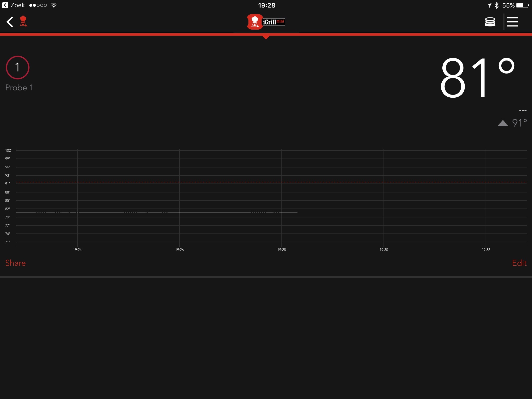The width and height of the screenshot is (532, 399).
Task: Tap the Share link
Action: 16,263
